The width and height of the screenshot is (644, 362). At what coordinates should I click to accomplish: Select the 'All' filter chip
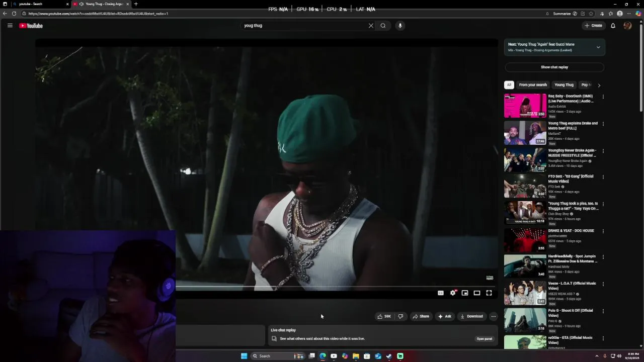tap(509, 85)
